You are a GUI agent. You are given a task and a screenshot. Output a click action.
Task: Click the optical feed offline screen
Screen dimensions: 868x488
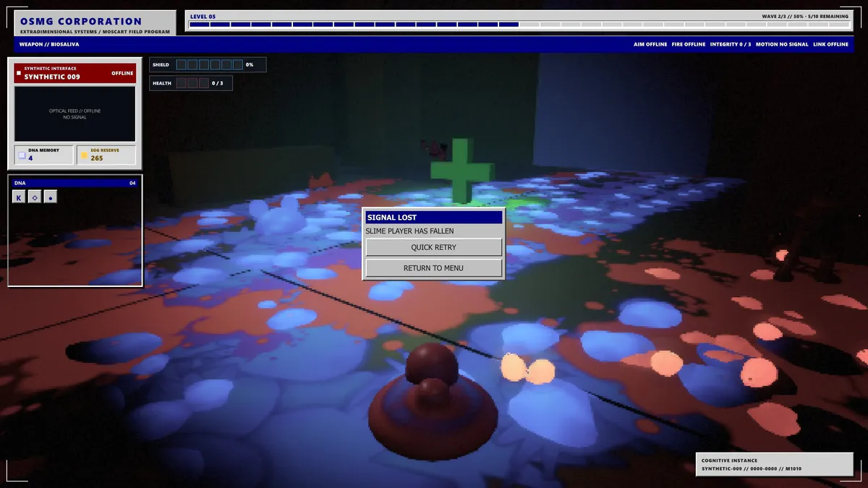point(75,114)
